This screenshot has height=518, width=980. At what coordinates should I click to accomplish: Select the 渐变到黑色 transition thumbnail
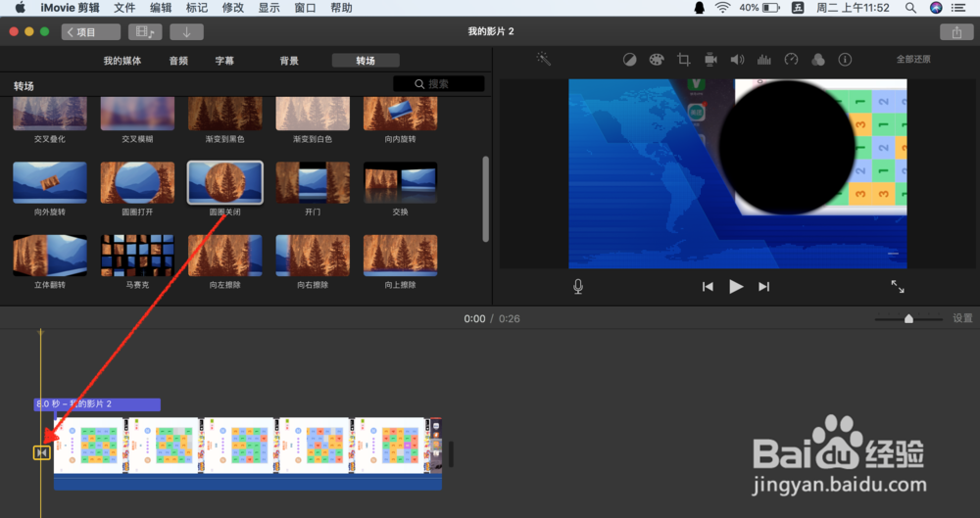coord(225,114)
